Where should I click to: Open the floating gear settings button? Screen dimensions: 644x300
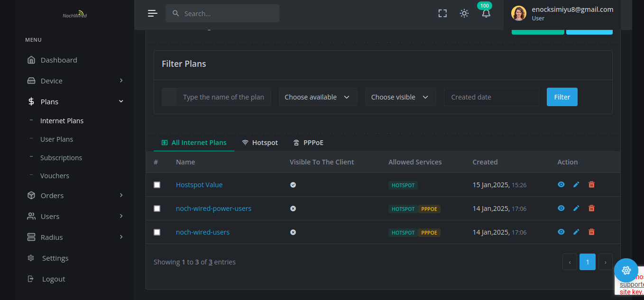[626, 270]
